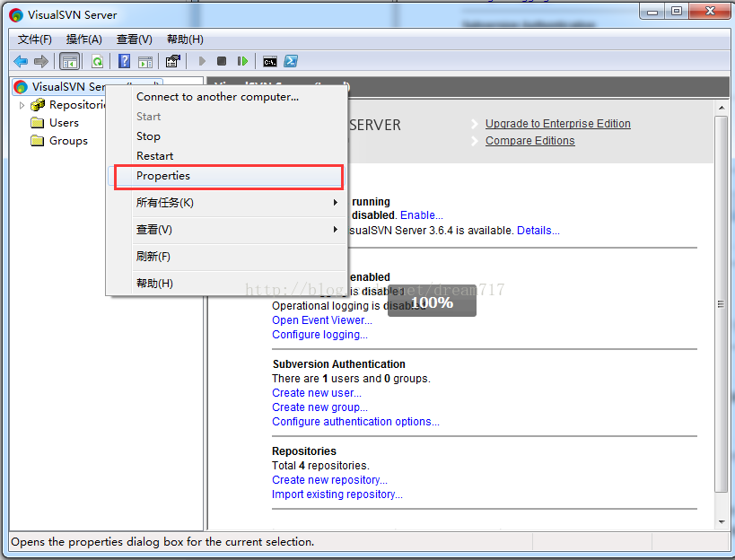Click the scrollbar down arrow

[x=721, y=522]
